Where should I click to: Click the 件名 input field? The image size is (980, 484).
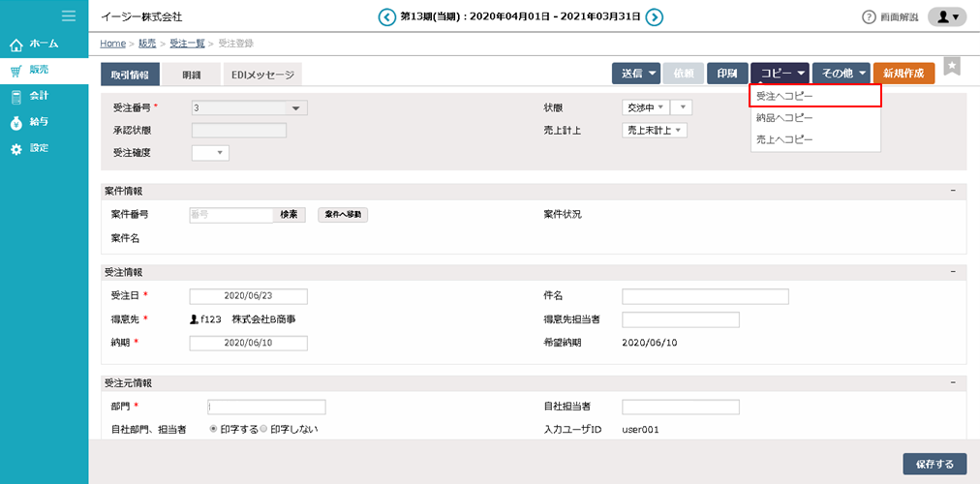690,296
